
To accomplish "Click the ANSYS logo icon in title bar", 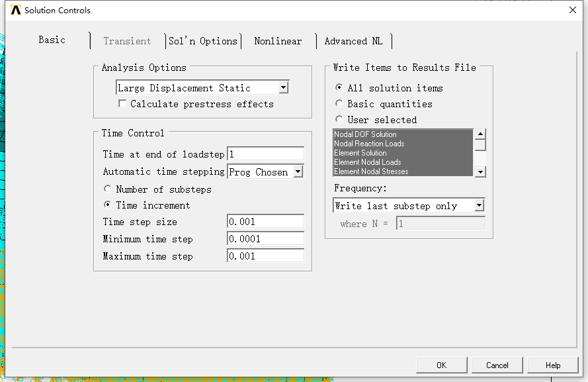I will tap(16, 10).
